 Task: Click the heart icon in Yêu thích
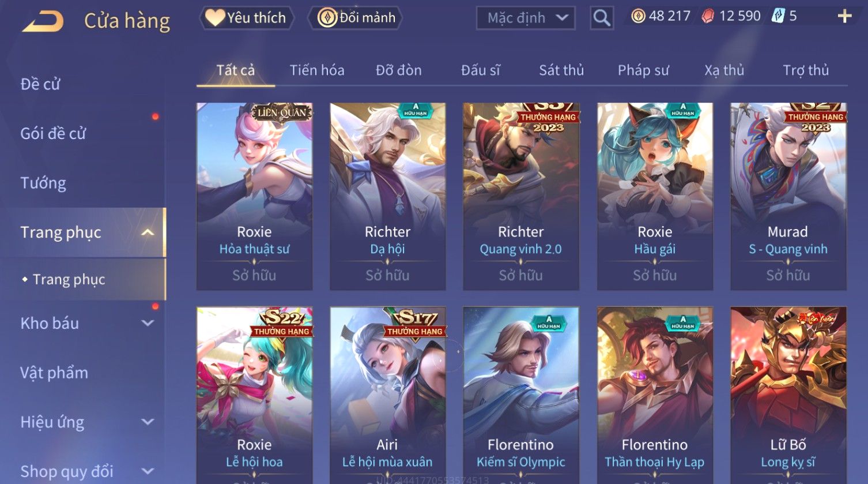[215, 18]
